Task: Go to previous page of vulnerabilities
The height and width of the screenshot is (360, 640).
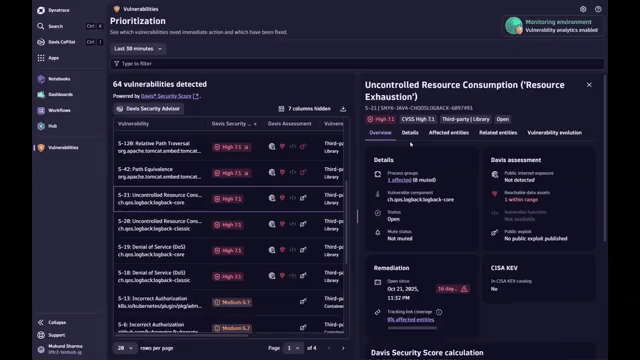Action: (329, 348)
